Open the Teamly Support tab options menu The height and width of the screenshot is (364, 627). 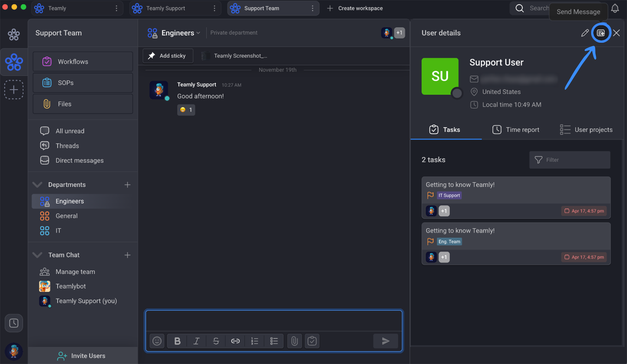[x=215, y=8]
